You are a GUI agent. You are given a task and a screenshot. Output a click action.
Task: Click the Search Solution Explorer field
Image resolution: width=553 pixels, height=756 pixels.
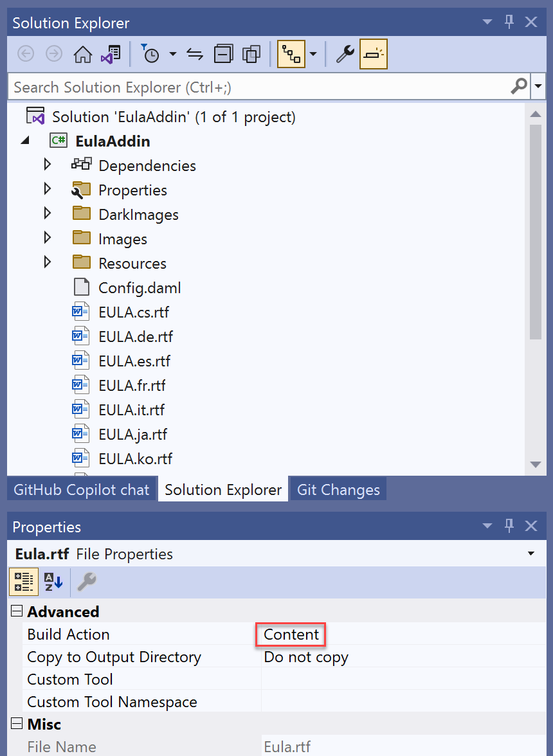coord(257,87)
